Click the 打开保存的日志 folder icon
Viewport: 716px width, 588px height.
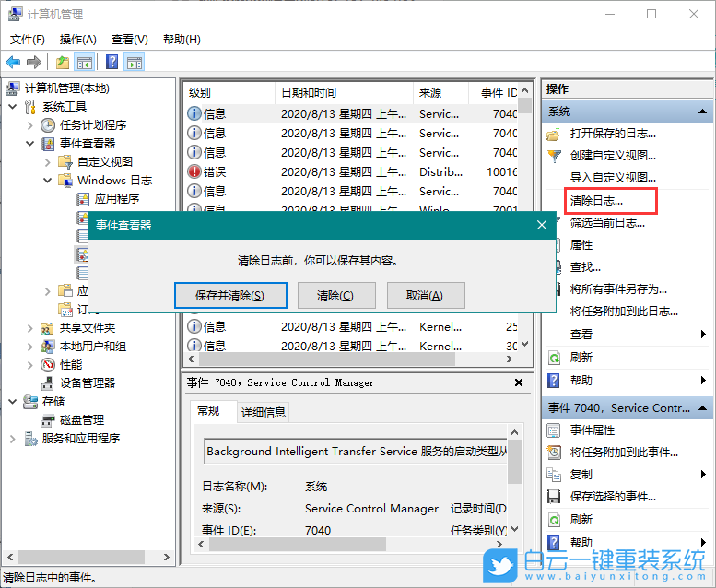[554, 135]
